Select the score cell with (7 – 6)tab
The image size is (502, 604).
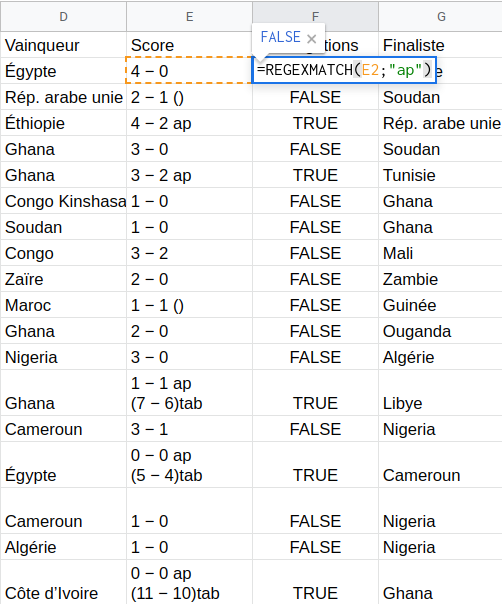tap(190, 393)
